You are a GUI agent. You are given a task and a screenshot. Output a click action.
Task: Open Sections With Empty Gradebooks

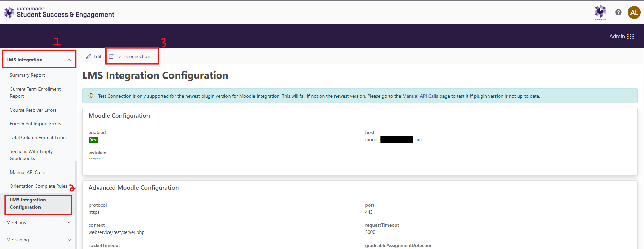click(x=31, y=155)
